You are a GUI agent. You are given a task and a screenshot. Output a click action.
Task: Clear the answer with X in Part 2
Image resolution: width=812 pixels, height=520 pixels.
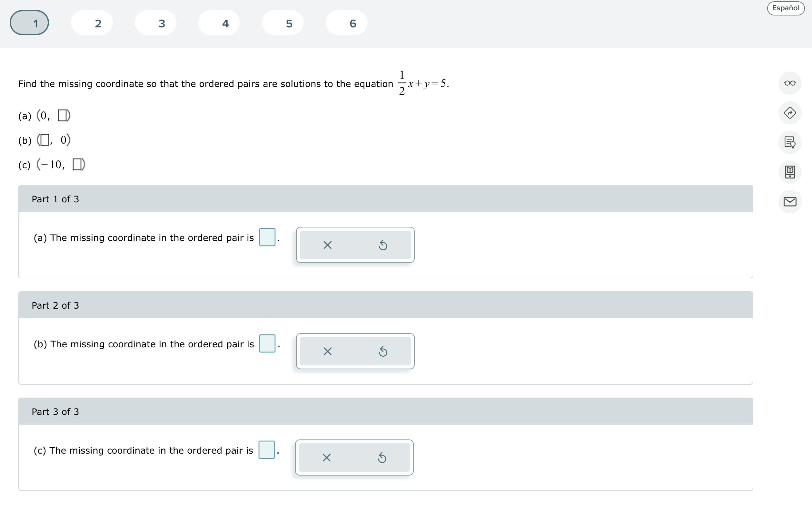coord(327,351)
